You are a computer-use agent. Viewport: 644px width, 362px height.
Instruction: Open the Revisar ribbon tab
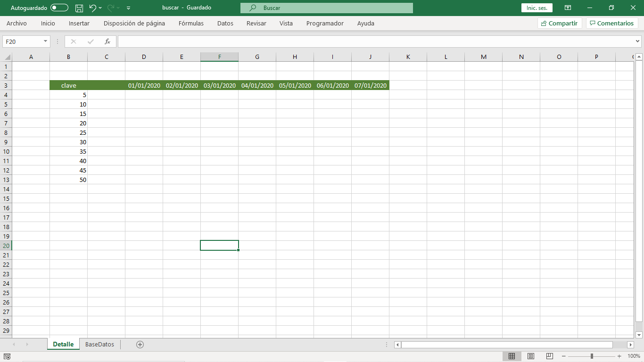(256, 23)
